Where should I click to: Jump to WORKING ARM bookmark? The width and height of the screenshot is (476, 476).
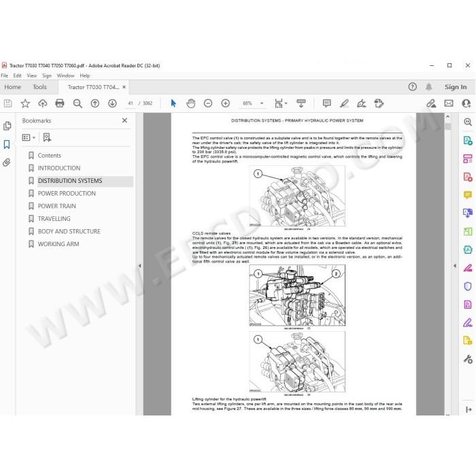pyautogui.click(x=58, y=244)
